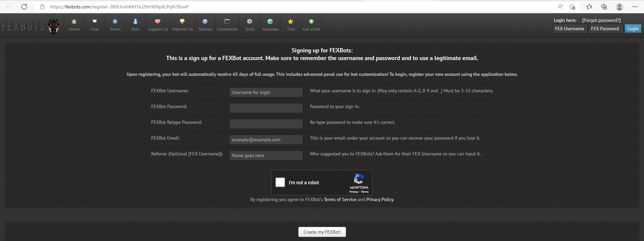
Task: Click the Improve Us menu label
Action: (182, 29)
